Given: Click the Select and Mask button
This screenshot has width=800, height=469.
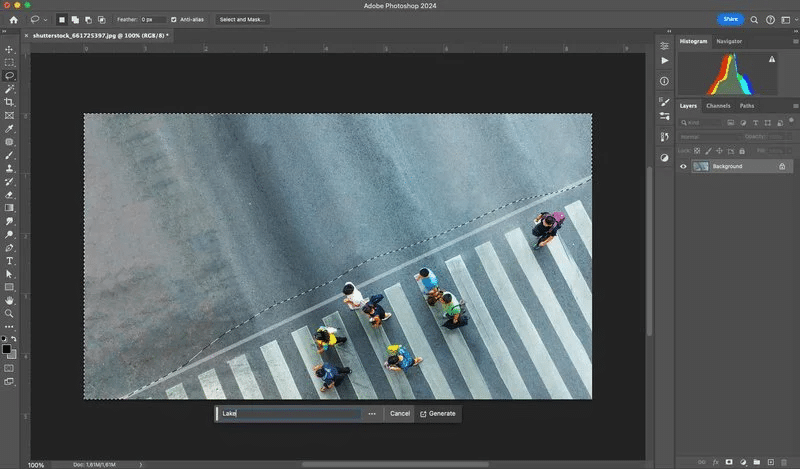Looking at the screenshot, I should click(243, 19).
